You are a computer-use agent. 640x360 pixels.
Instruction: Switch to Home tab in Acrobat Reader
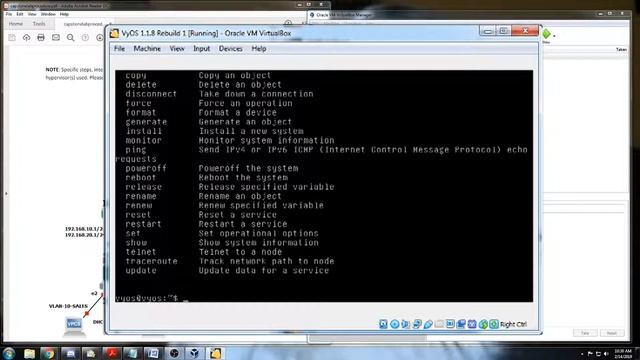[16, 24]
